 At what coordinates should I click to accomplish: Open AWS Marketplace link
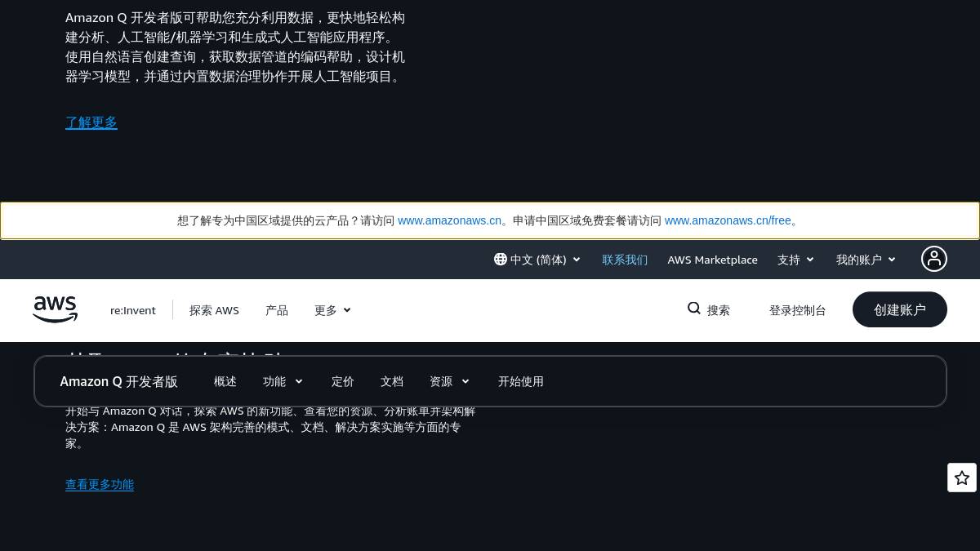713,260
